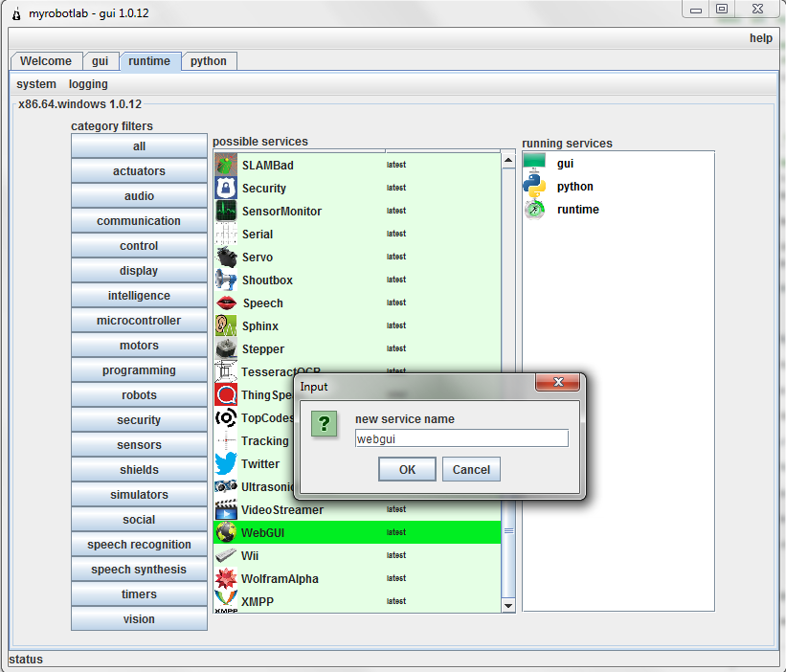Click the SLAMBad service icon

tap(226, 165)
